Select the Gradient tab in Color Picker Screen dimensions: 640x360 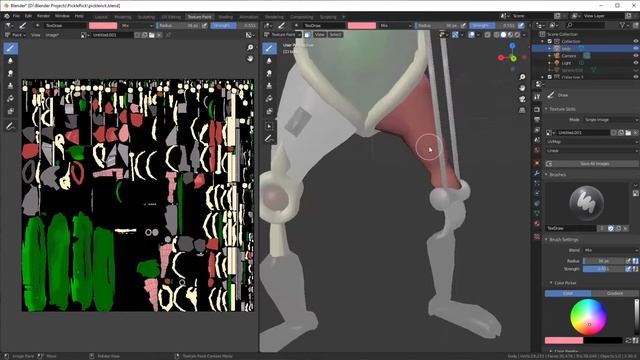[614, 293]
